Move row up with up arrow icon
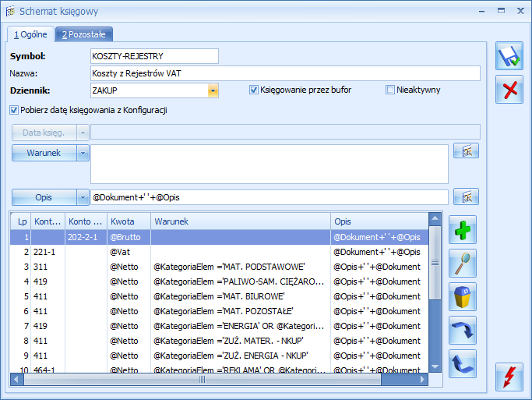The image size is (532, 400). tap(463, 363)
